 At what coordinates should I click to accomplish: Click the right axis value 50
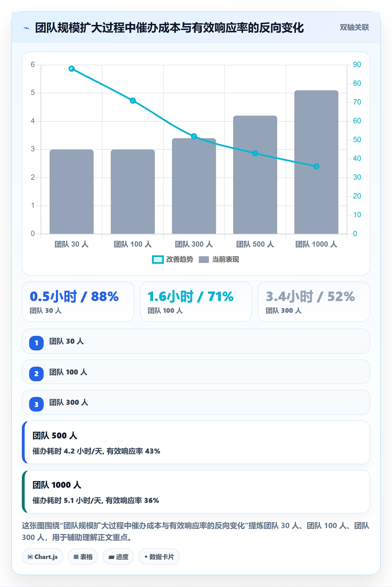coord(357,140)
